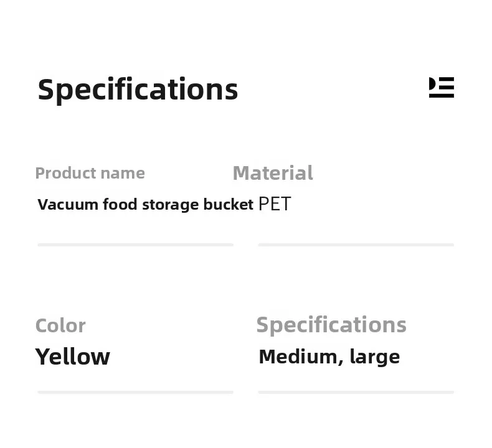Select the large bold Specifications title

[138, 90]
